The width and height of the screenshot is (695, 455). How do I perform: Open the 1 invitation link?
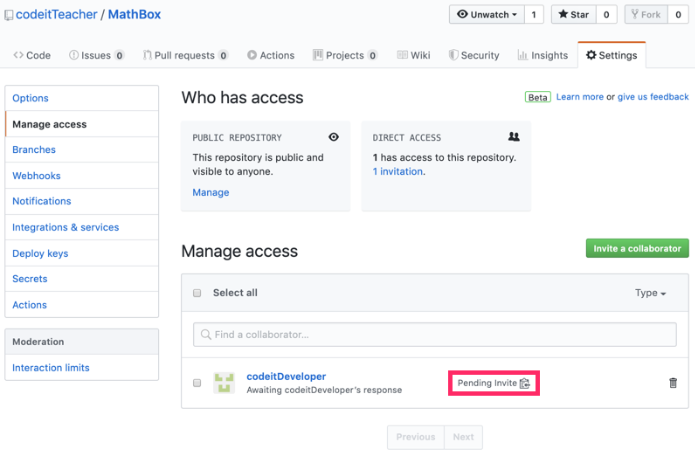click(398, 172)
